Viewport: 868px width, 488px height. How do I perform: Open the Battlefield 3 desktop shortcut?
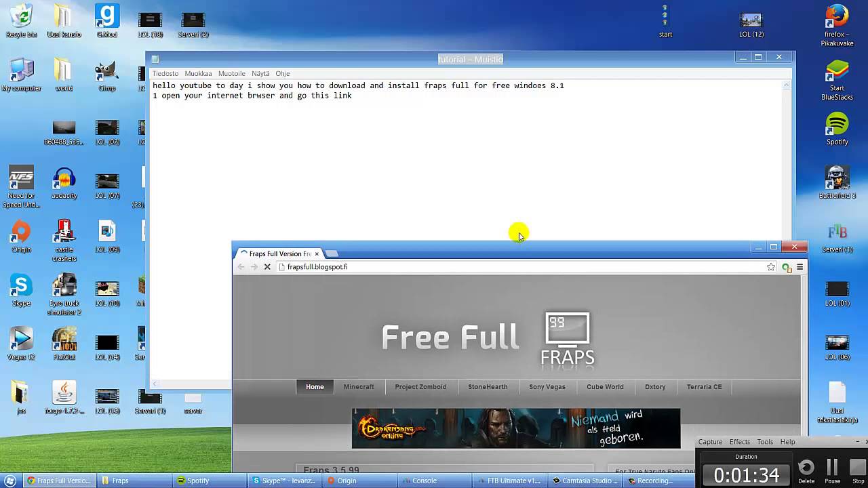click(x=837, y=183)
